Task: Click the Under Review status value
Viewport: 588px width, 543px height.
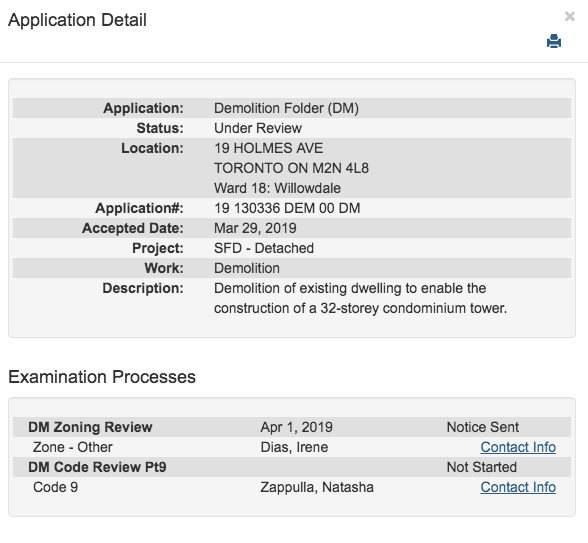Action: tap(258, 128)
